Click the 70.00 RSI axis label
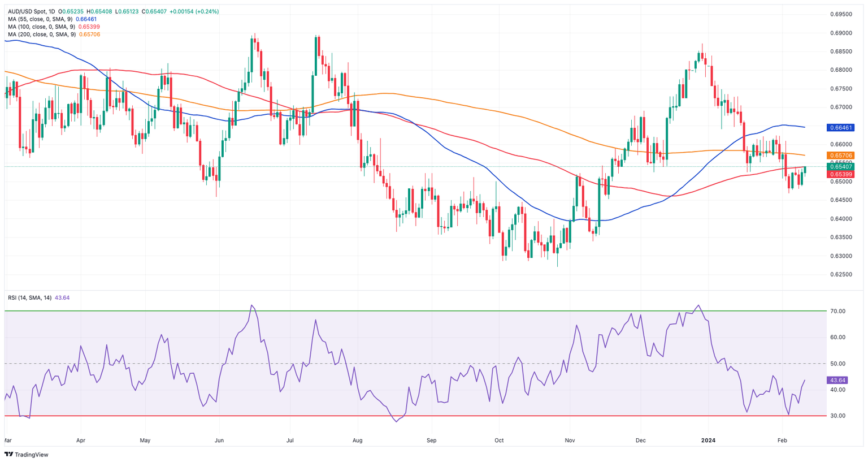Viewport: 868px width, 462px height. pos(838,312)
